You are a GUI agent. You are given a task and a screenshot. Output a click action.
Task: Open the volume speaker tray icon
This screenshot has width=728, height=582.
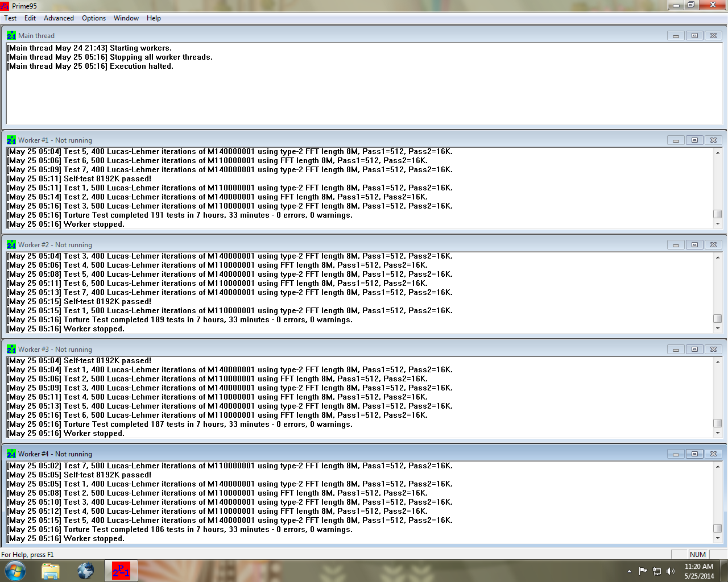671,571
